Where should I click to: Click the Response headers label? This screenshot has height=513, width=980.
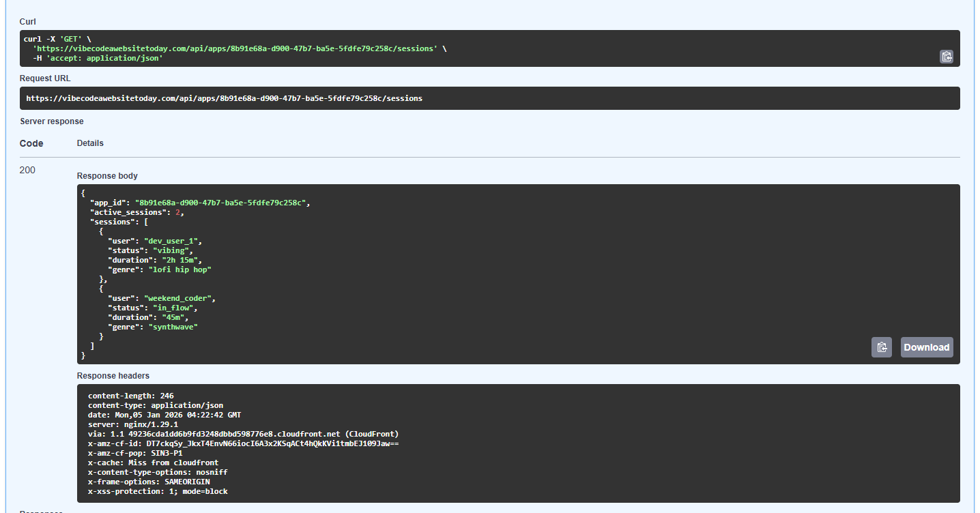click(x=113, y=375)
